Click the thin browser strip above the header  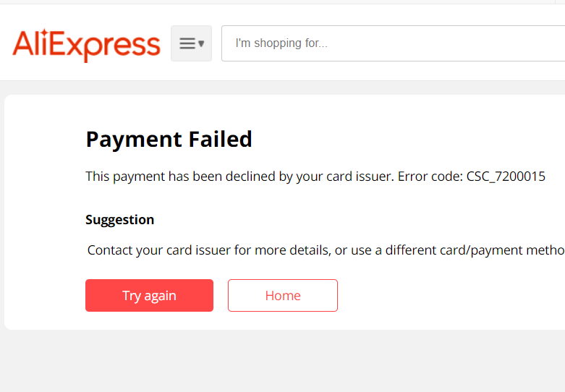click(282, 1)
